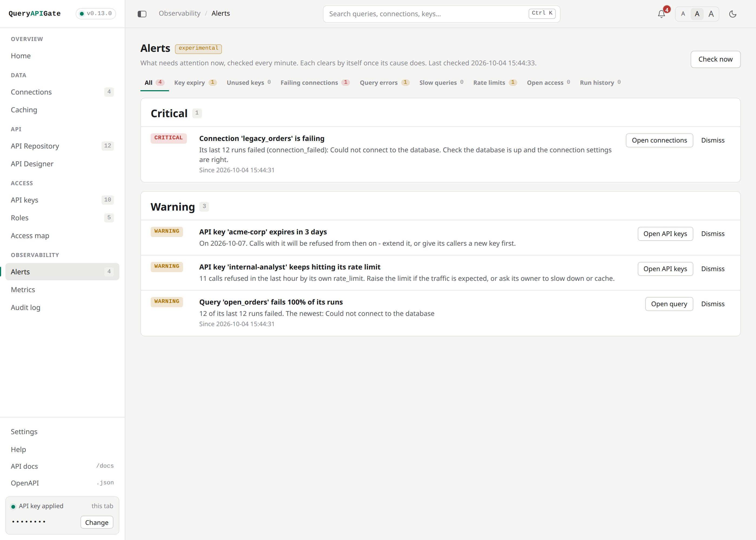Open the notifications bell

pyautogui.click(x=661, y=13)
